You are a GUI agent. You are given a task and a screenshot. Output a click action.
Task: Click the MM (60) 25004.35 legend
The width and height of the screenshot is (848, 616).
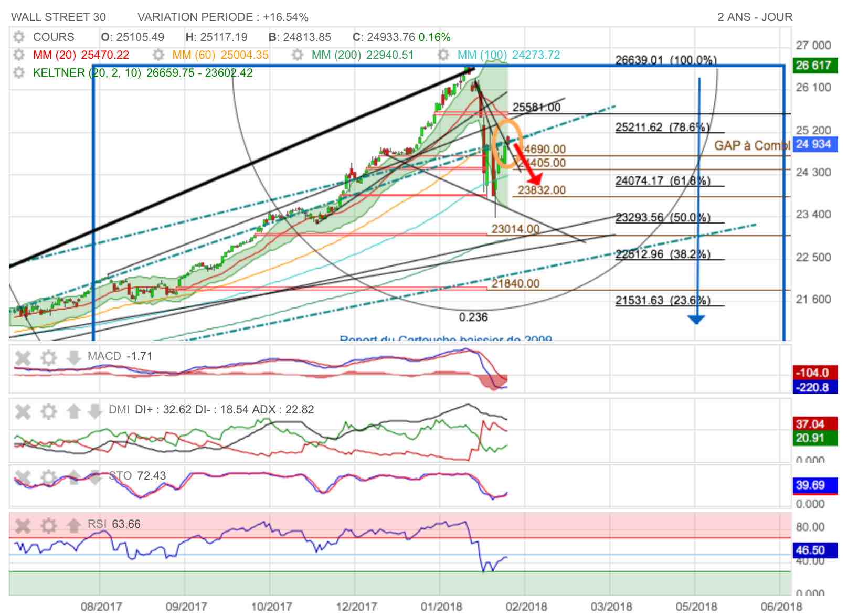click(x=220, y=55)
